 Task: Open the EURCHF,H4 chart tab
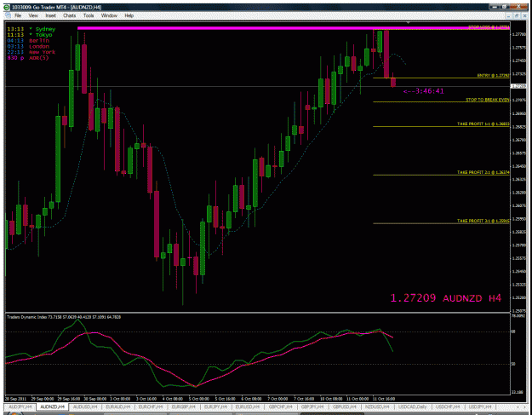(x=151, y=406)
